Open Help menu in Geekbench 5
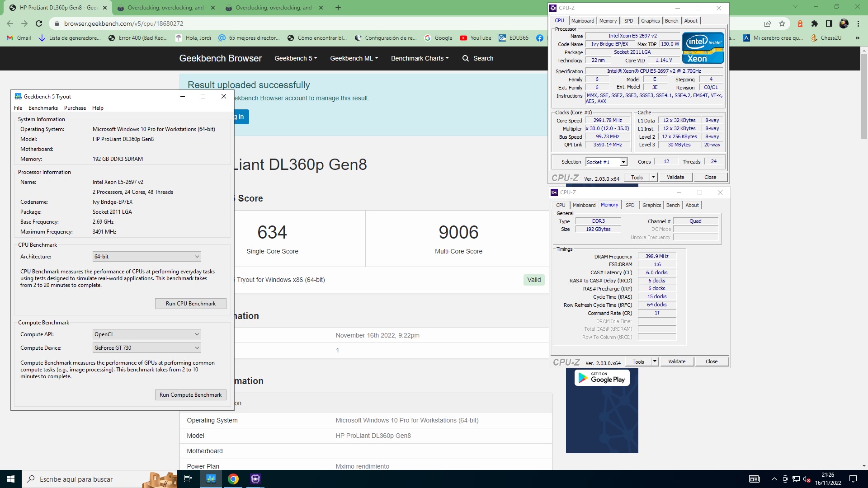 (98, 108)
